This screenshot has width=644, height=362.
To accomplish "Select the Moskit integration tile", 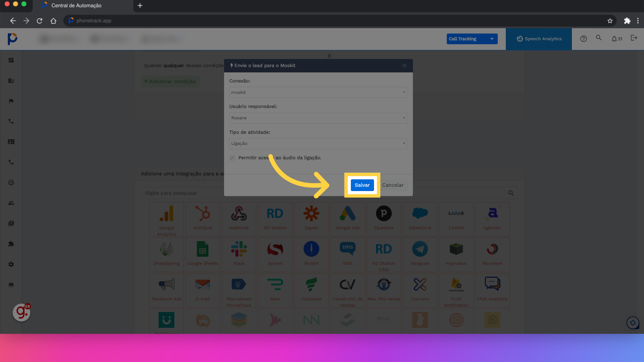I will click(312, 255).
